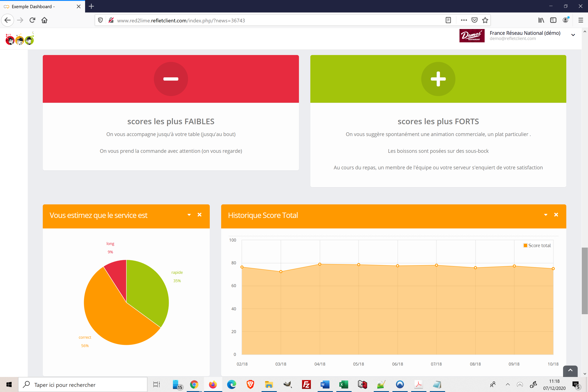Open Firefox home page button
Viewport: 588px width, 392px height.
44,20
